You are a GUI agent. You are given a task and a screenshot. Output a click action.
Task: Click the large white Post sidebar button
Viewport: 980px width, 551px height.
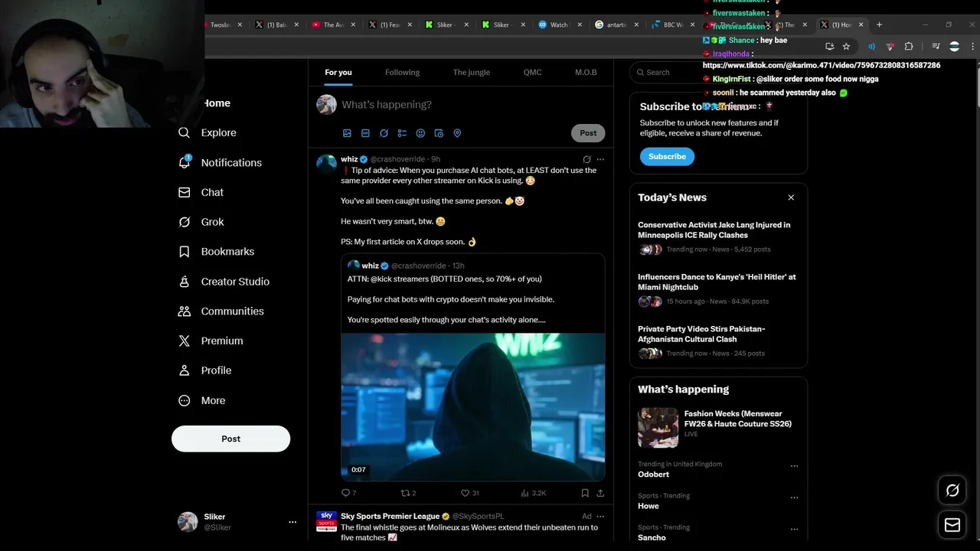click(230, 439)
